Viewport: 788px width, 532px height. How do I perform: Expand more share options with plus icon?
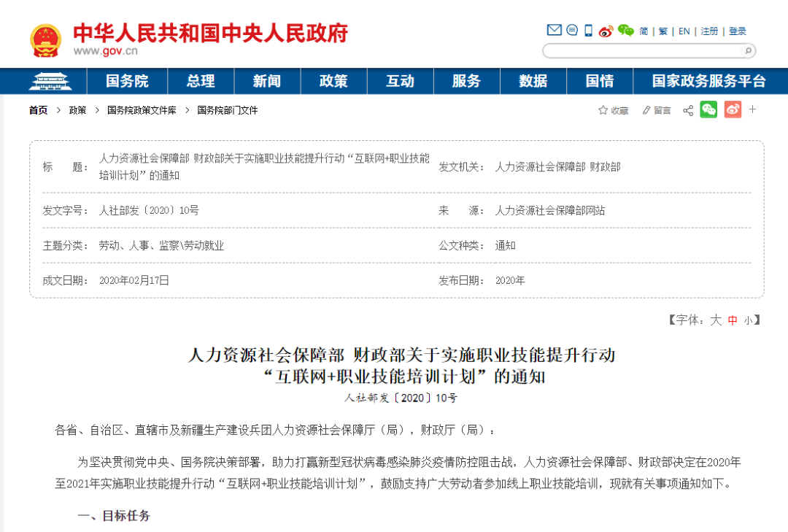click(752, 109)
